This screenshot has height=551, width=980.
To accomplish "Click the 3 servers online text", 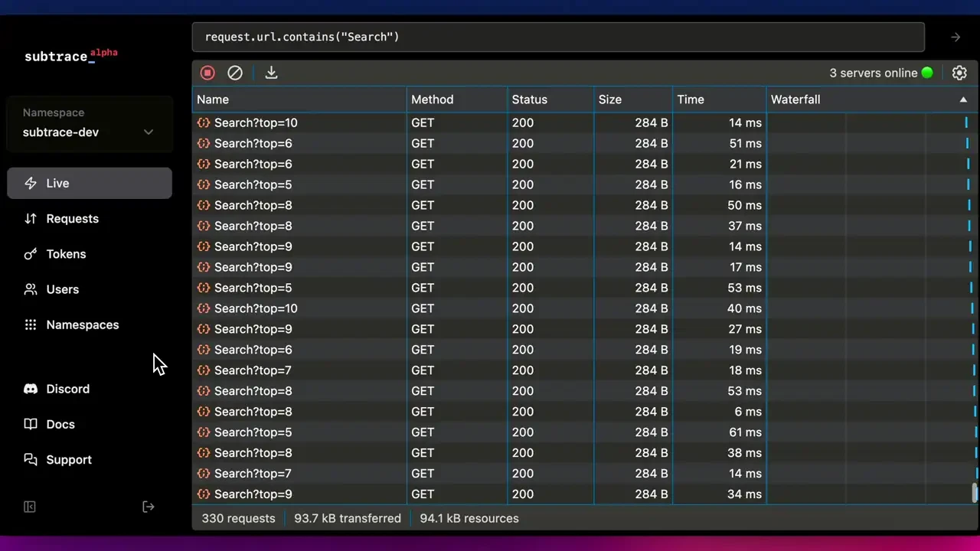I will pos(873,73).
